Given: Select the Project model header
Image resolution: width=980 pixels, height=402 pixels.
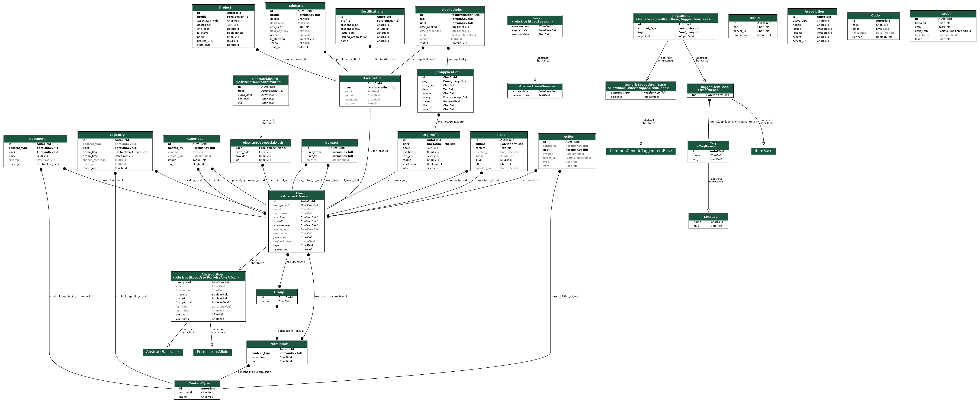Looking at the screenshot, I should [223, 8].
